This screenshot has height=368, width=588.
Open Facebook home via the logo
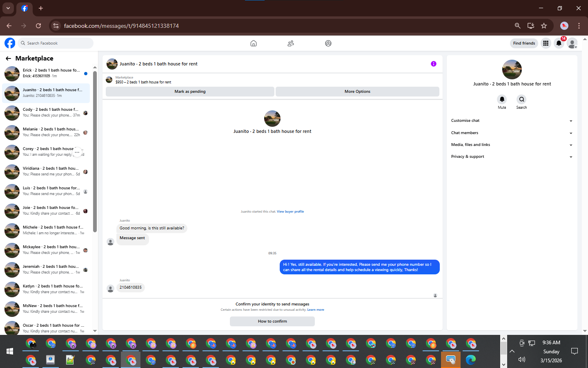point(10,43)
